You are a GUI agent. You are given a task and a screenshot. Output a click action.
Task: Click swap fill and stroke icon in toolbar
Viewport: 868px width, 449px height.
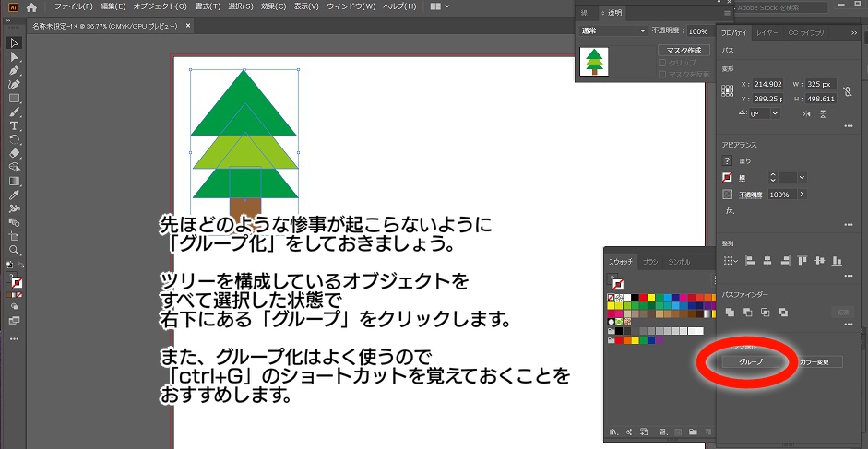pyautogui.click(x=21, y=266)
